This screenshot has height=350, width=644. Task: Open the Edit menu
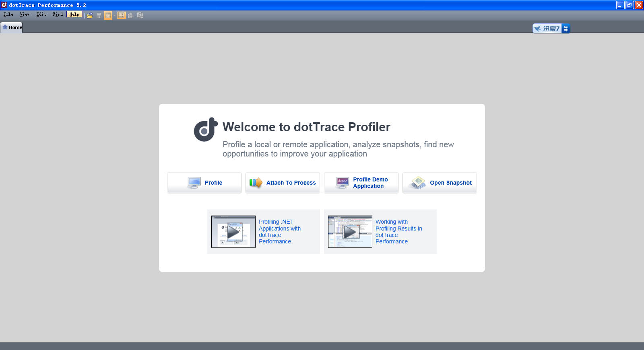pos(41,14)
